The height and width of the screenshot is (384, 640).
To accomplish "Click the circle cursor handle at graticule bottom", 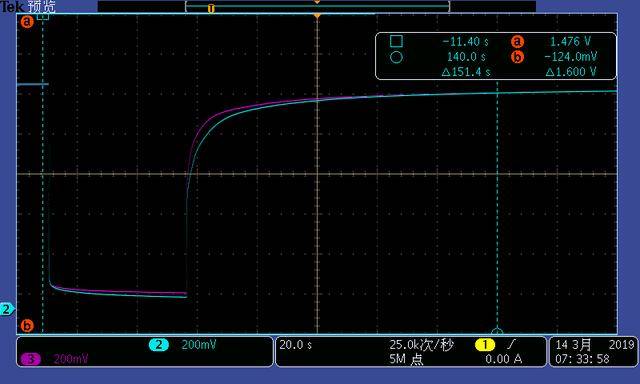I will click(x=497, y=331).
